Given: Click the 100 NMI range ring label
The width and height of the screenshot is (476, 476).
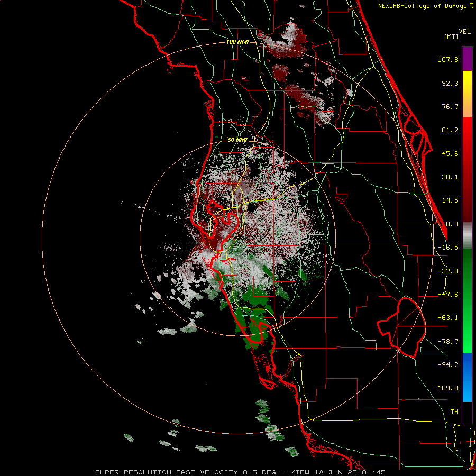Looking at the screenshot, I should 237,42.
